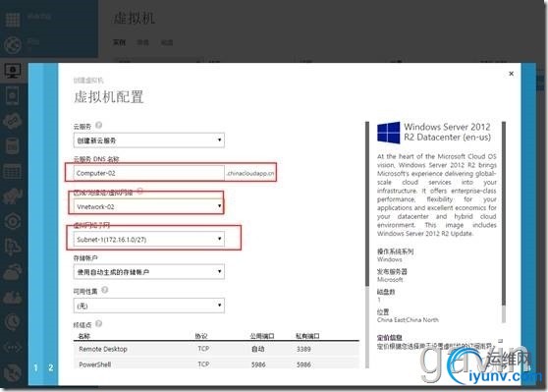
Task: Click the 3389 private port cell
Action: (303, 349)
